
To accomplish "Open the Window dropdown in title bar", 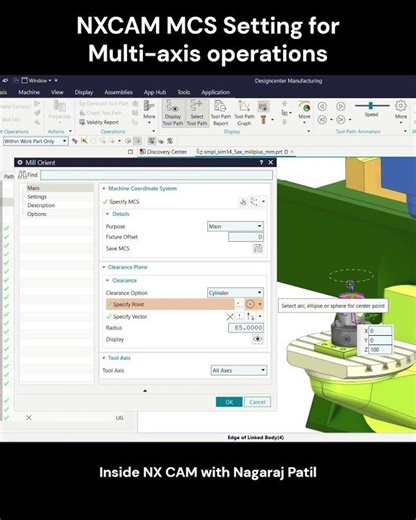I will [37, 80].
